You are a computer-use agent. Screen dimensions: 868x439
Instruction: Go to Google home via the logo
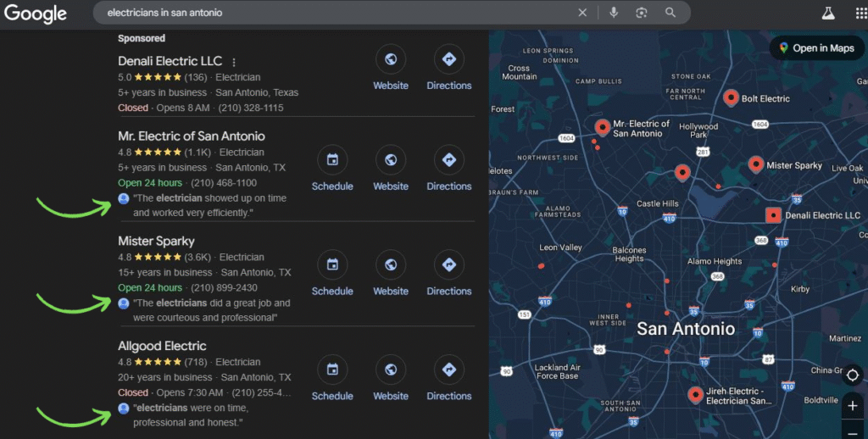click(x=36, y=14)
